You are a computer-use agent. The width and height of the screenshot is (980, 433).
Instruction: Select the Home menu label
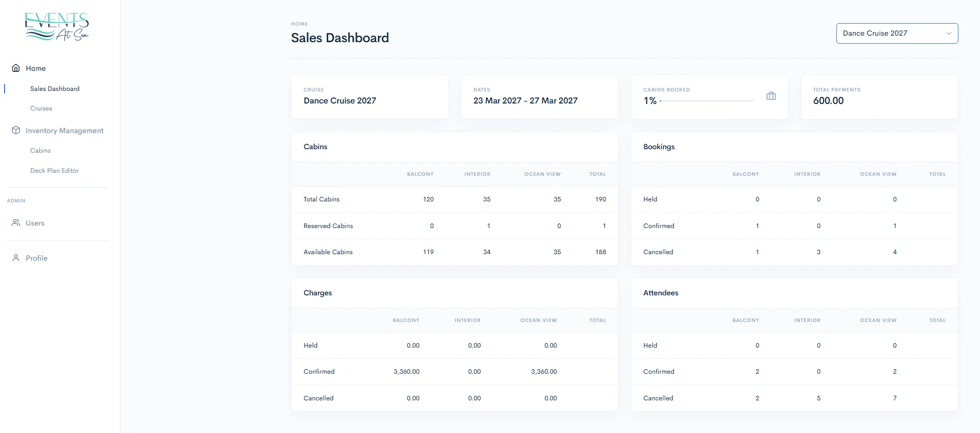(36, 68)
